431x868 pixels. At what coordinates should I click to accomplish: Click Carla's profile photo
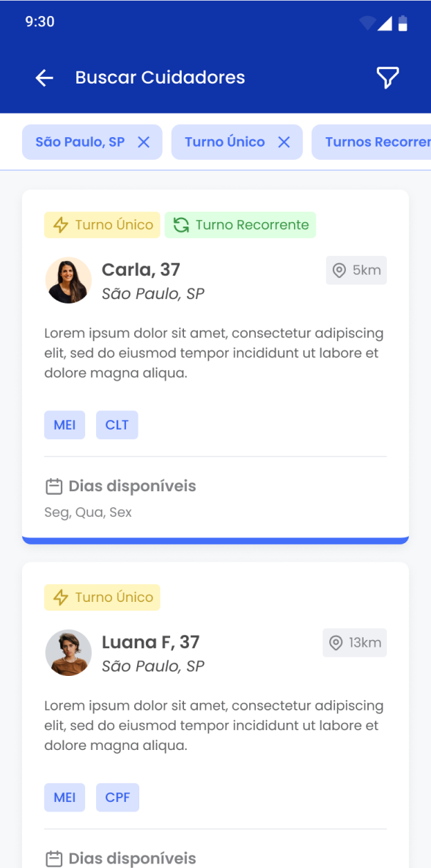point(69,280)
